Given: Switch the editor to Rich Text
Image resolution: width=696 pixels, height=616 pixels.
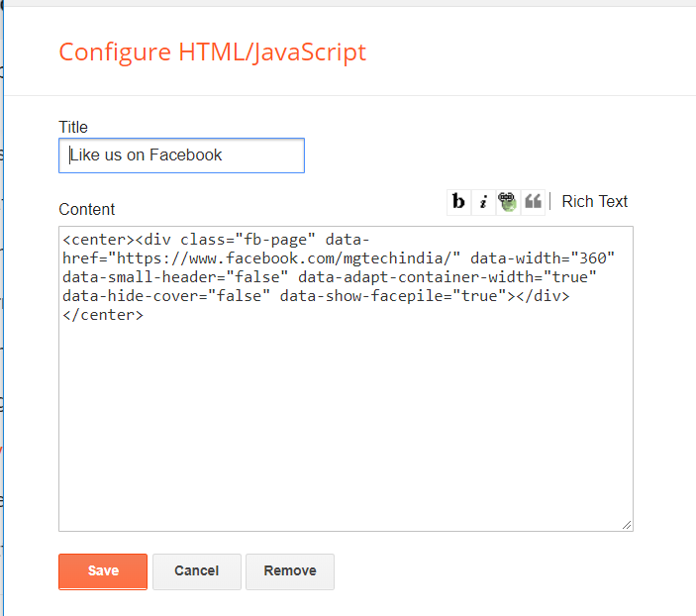Looking at the screenshot, I should 594,201.
